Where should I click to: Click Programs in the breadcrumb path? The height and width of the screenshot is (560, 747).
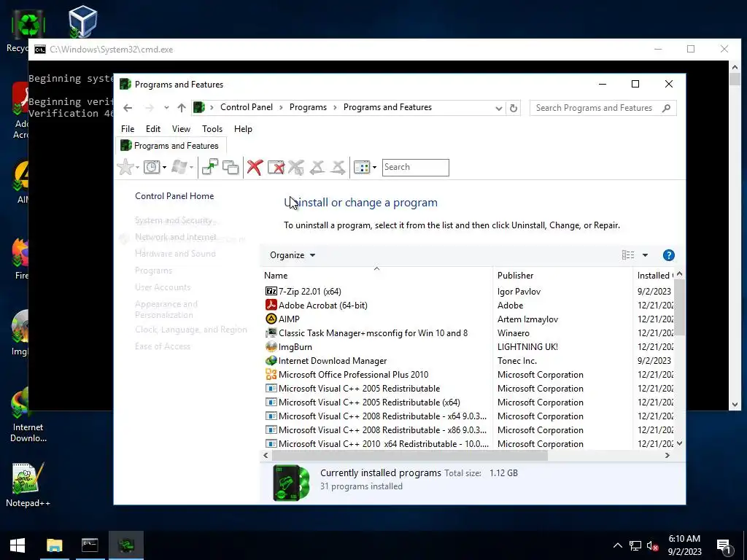point(308,108)
